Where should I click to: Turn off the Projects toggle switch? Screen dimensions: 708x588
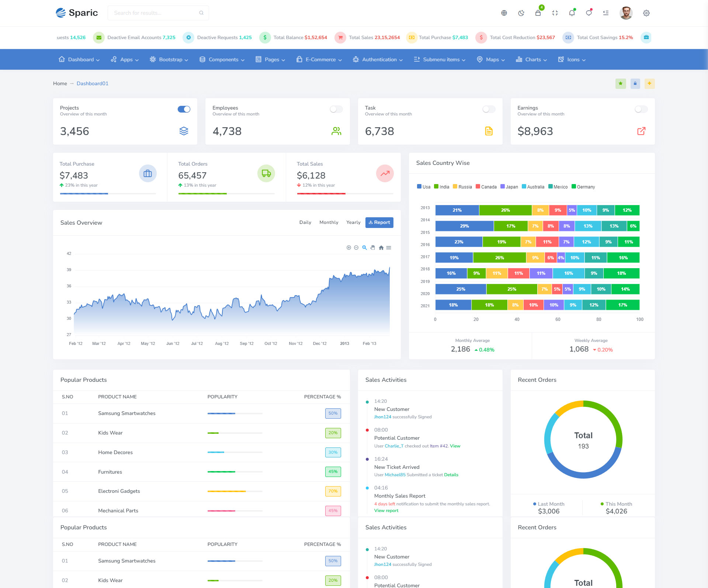click(x=184, y=109)
